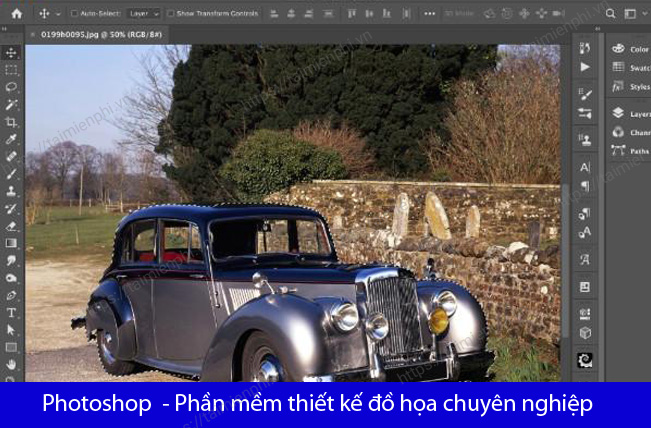Click Align horizontal centers button
The width and height of the screenshot is (651, 428).
click(291, 14)
